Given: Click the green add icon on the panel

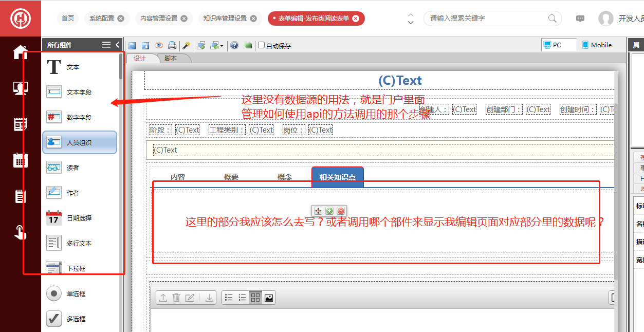Looking at the screenshot, I should 329,211.
